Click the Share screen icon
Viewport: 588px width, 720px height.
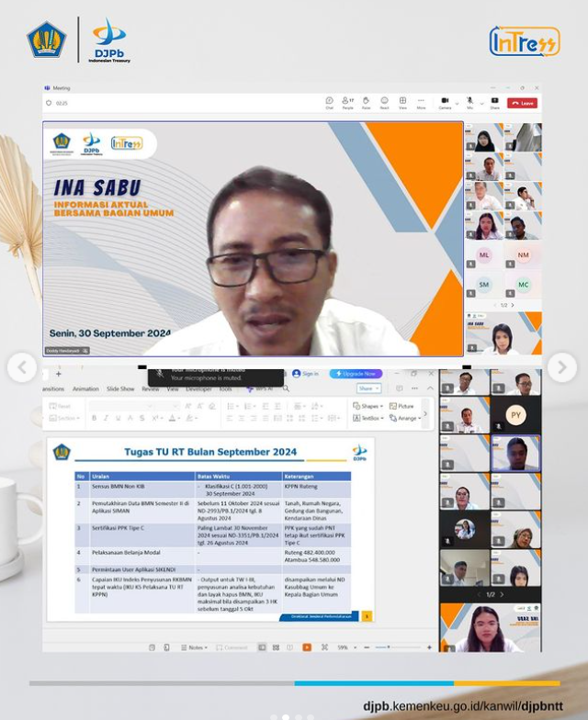tap(494, 103)
